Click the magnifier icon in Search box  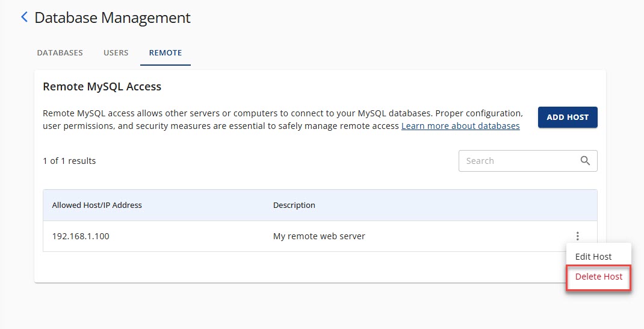(585, 161)
